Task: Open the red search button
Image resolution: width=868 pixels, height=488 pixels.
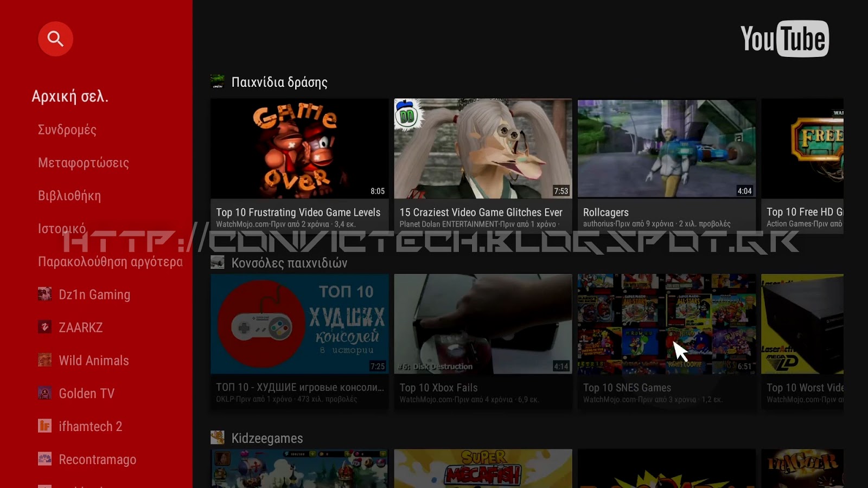Action: pos(55,39)
